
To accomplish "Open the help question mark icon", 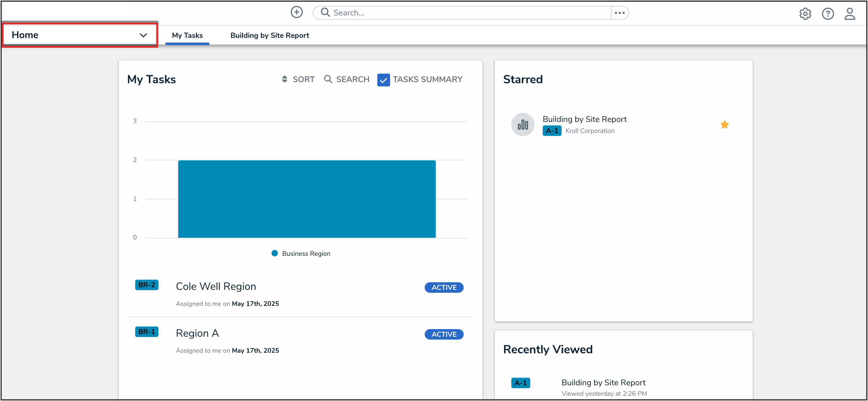I will point(828,14).
